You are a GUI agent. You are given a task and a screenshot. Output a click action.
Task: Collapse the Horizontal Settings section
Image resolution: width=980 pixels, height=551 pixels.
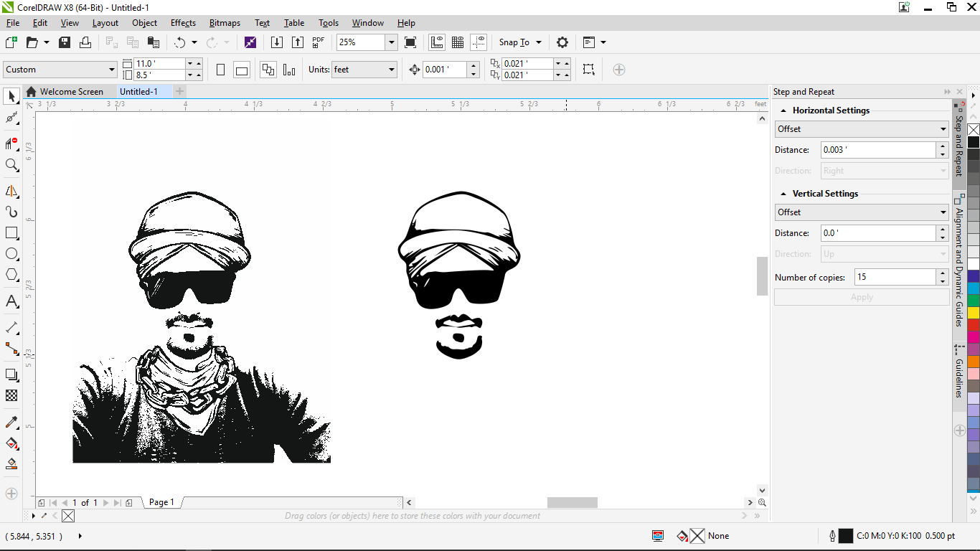(783, 110)
